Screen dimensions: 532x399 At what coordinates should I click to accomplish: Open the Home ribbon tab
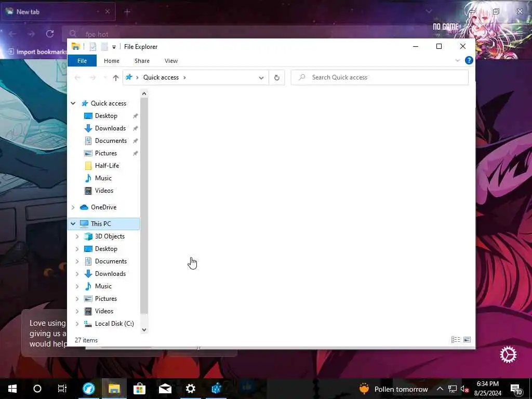tap(112, 61)
